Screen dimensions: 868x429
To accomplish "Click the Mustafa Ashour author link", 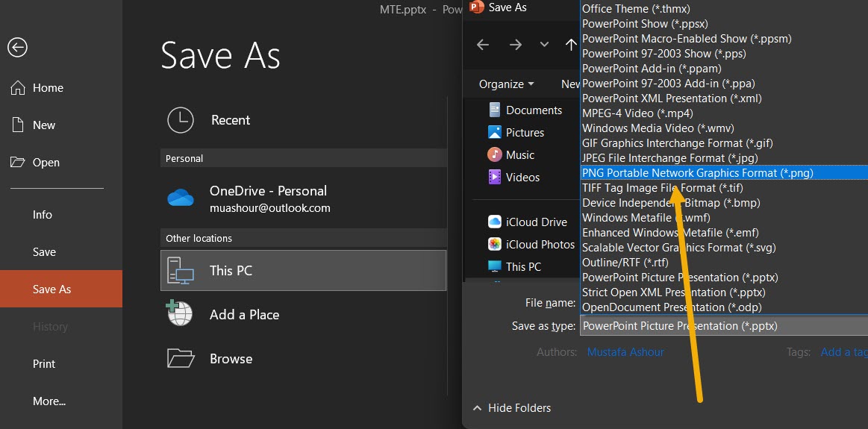I will (x=625, y=352).
